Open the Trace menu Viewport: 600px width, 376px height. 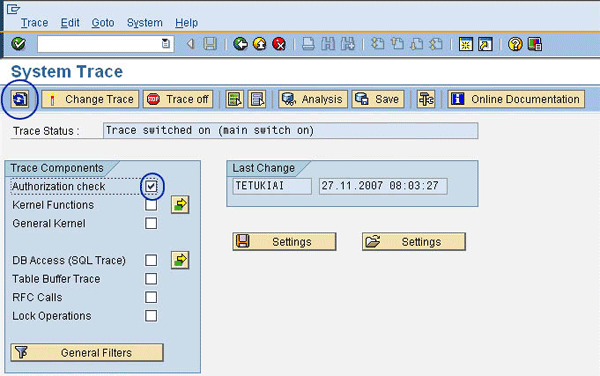[34, 23]
